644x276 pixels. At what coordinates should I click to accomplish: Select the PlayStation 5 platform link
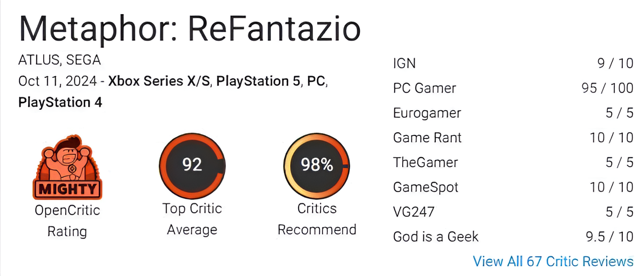click(x=257, y=82)
